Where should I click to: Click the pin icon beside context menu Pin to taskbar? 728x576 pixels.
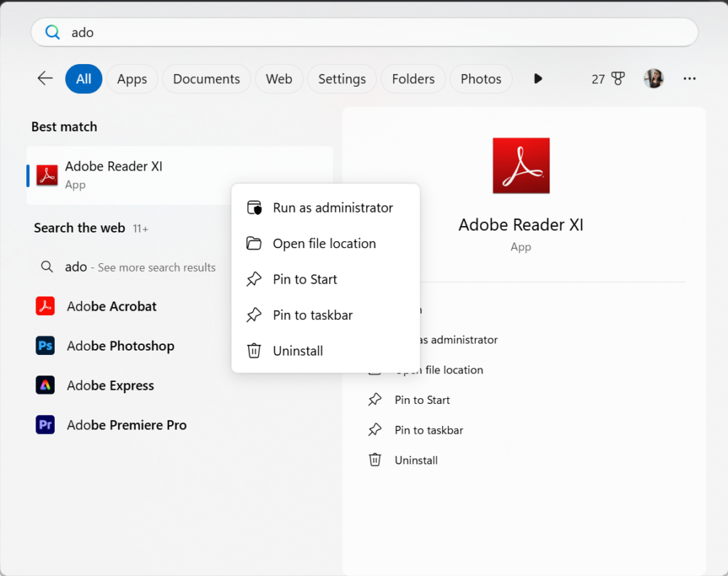pos(254,314)
